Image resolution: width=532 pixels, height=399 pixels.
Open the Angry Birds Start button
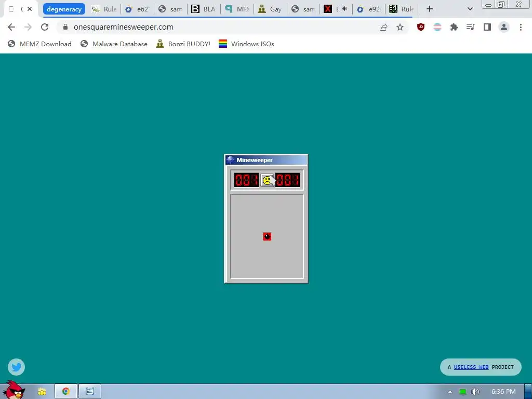coord(14,390)
